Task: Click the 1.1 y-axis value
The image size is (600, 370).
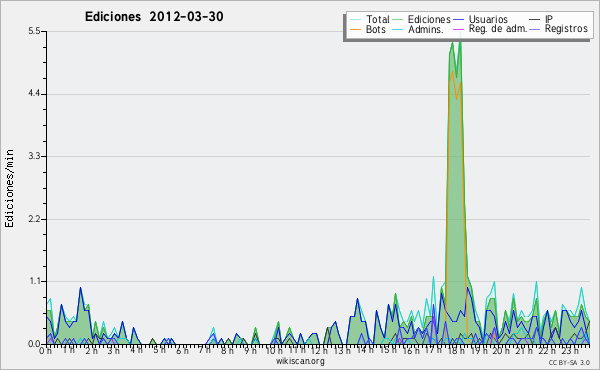Action: 34,281
